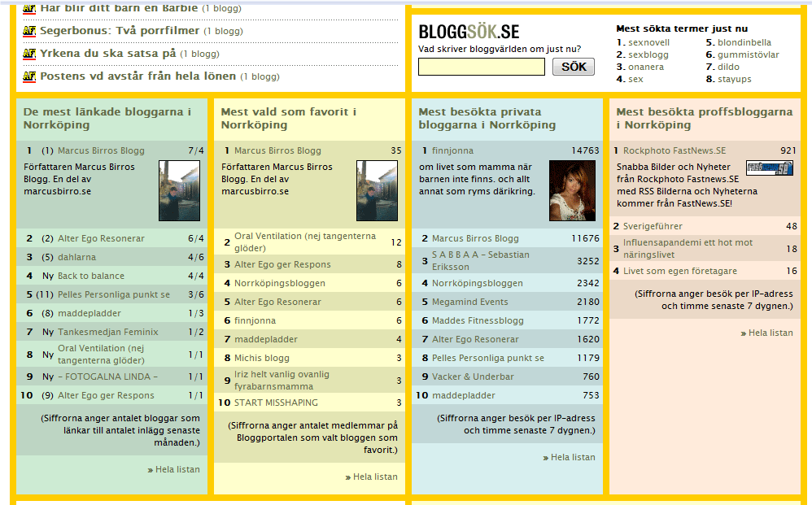Open - FOTOGALNA LINDA - blog link
Image resolution: width=812 pixels, height=505 pixels.
107,377
